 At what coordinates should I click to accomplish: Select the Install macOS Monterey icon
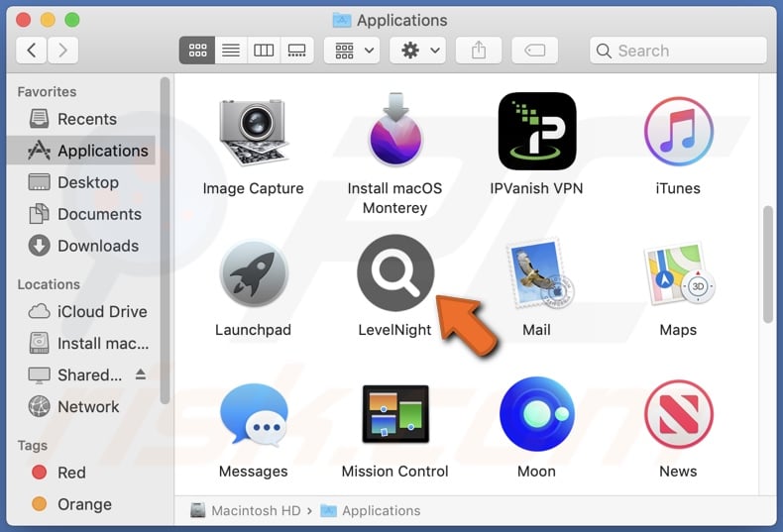[x=395, y=130]
